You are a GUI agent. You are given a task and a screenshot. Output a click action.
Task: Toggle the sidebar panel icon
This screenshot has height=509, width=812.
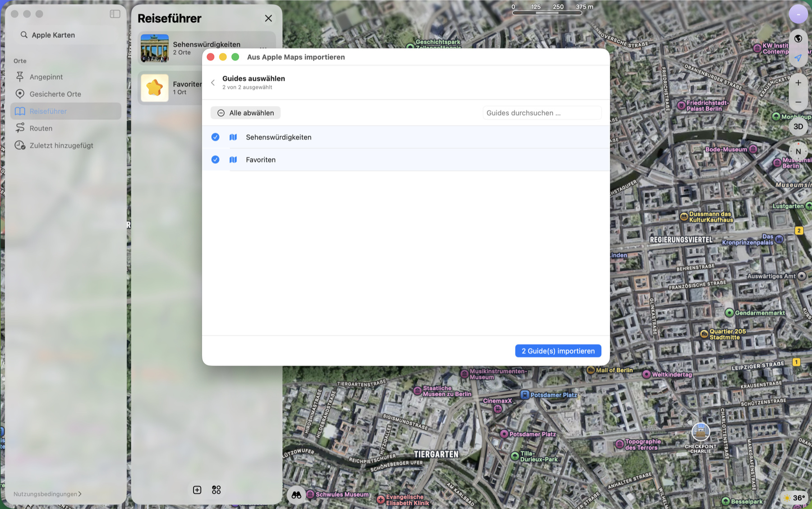click(115, 14)
